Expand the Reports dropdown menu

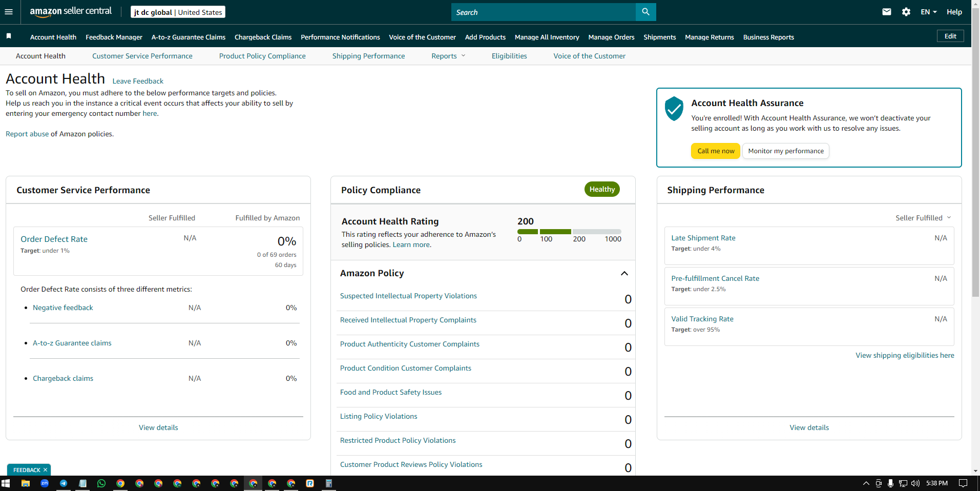click(448, 56)
